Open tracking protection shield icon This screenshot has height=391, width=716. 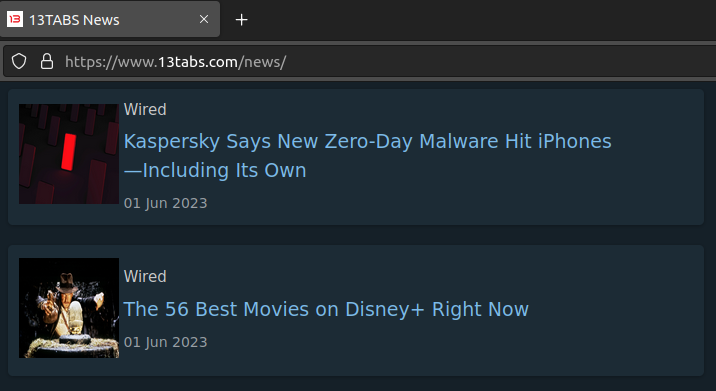click(x=19, y=61)
